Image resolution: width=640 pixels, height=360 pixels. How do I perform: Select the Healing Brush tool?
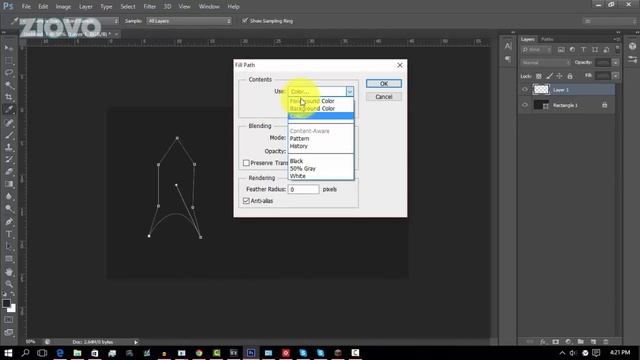pyautogui.click(x=9, y=122)
